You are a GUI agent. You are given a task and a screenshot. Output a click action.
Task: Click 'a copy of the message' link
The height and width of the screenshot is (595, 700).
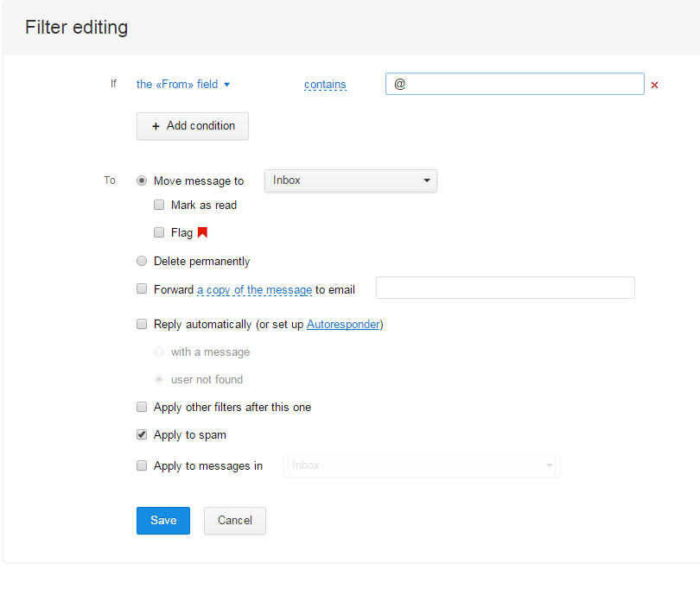point(254,290)
